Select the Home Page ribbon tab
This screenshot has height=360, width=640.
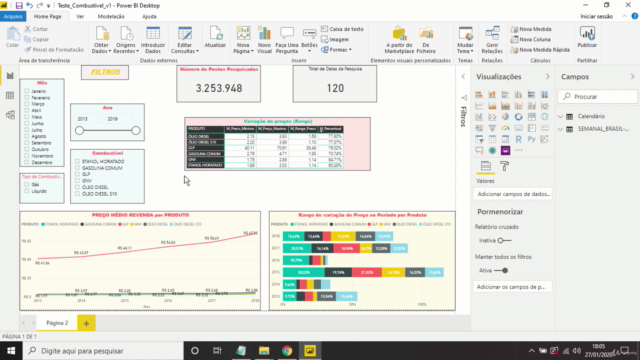47,16
